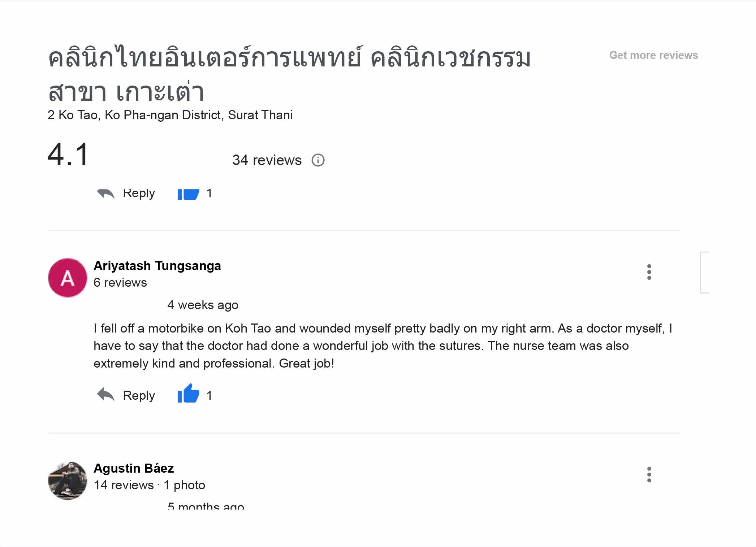Click the reply arrow under Ariyatash's review
The image size is (756, 547).
pyautogui.click(x=106, y=395)
